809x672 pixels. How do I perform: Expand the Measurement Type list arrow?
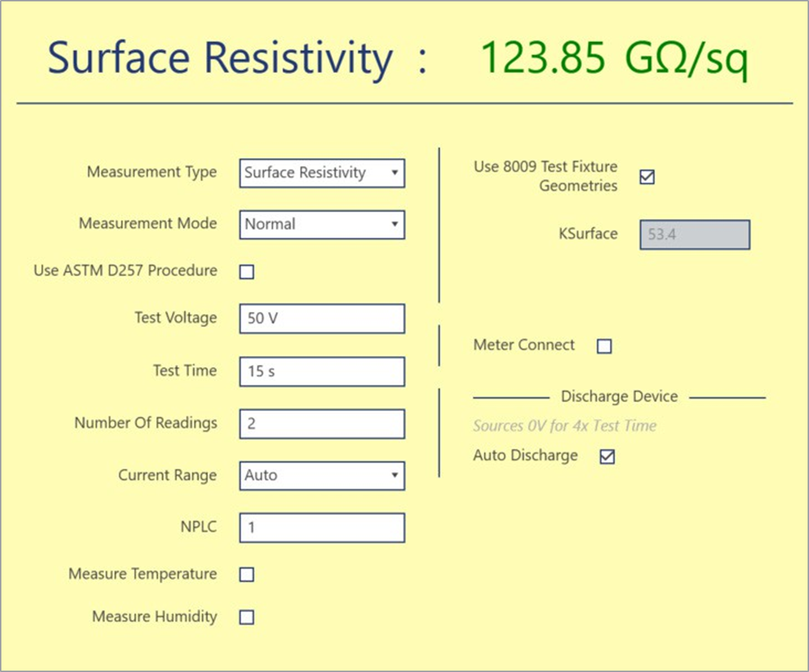[396, 173]
